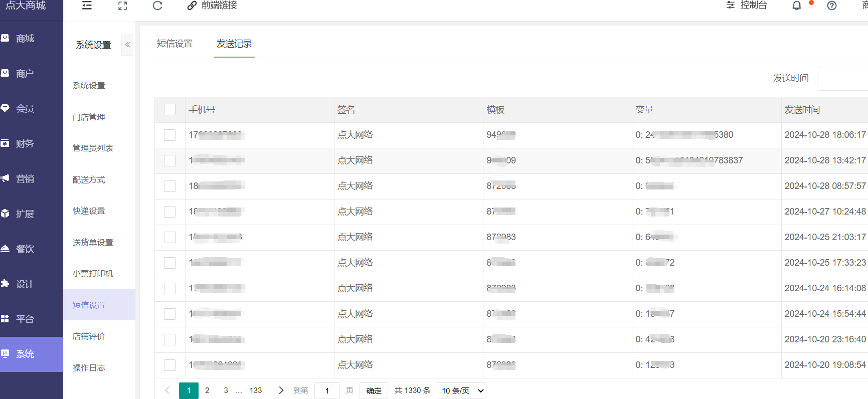Open 操作日志 in the submenu
The width and height of the screenshot is (868, 399).
89,368
